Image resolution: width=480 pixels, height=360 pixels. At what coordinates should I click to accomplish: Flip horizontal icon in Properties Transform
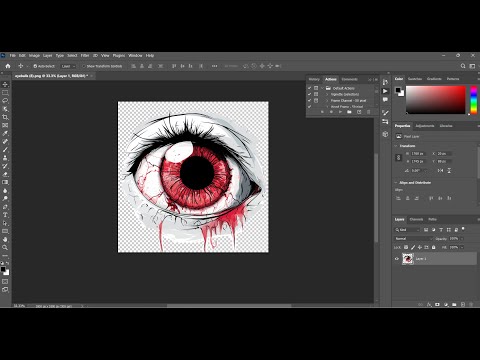tap(440, 170)
